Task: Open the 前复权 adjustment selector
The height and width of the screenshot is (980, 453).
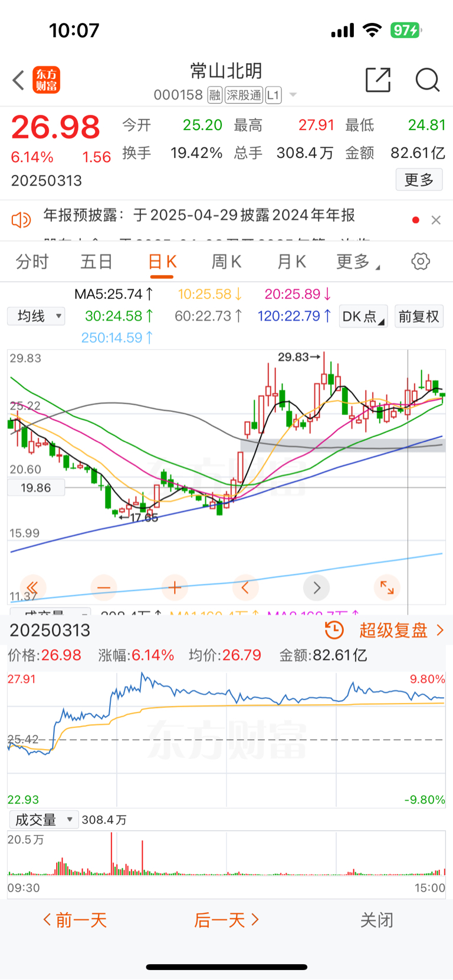Action: point(419,316)
